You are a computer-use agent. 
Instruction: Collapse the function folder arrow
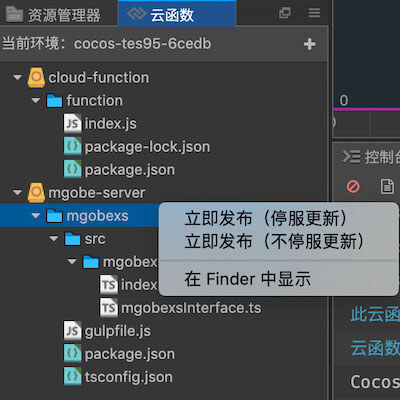coord(36,100)
